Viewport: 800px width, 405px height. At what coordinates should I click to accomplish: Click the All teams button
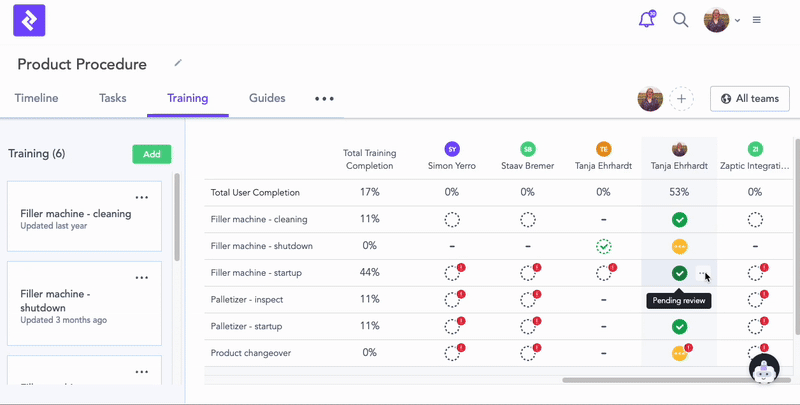750,98
